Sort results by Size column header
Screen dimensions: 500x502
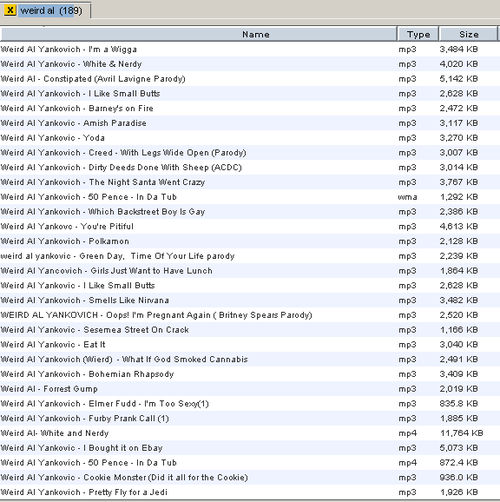[468, 34]
